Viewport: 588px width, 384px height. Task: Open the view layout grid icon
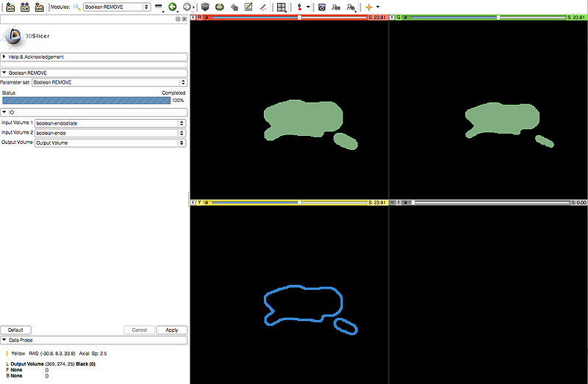click(282, 7)
